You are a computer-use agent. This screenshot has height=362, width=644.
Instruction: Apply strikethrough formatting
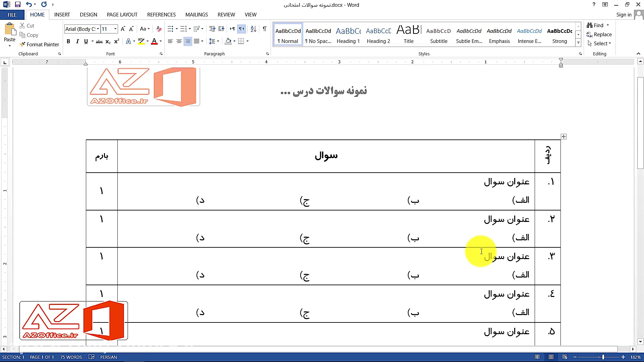coord(99,41)
